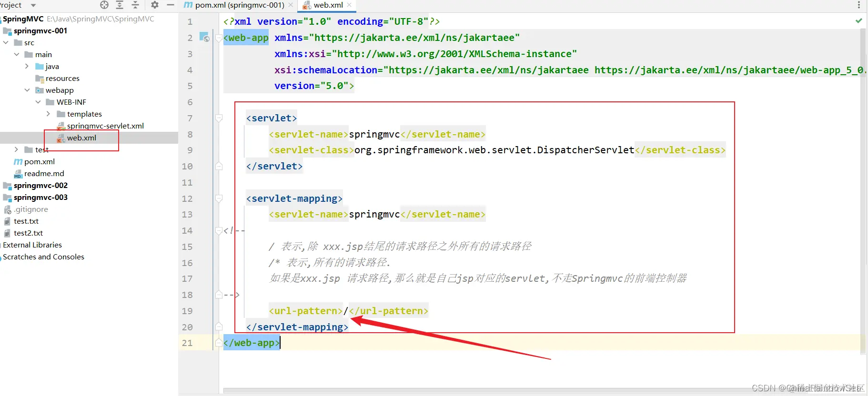This screenshot has width=868, height=396.
Task: Click the gutter icon on line 2
Action: (x=204, y=37)
